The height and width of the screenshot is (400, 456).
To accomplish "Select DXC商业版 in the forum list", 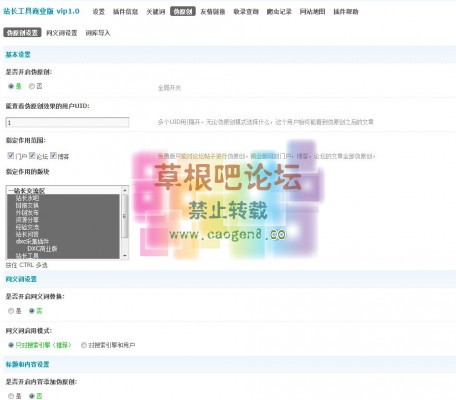I will click(63, 249).
